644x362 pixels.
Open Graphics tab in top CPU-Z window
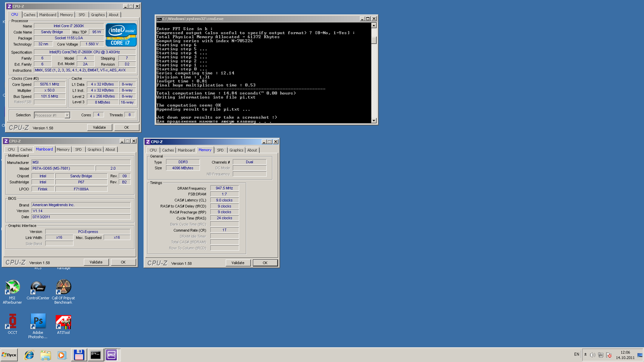point(98,15)
